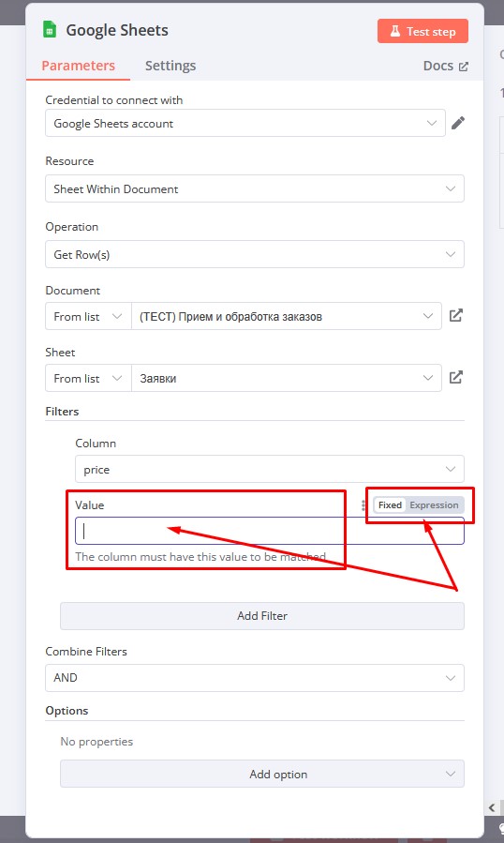This screenshot has width=504, height=843.
Task: Open the price Column dropdown
Action: coord(270,469)
